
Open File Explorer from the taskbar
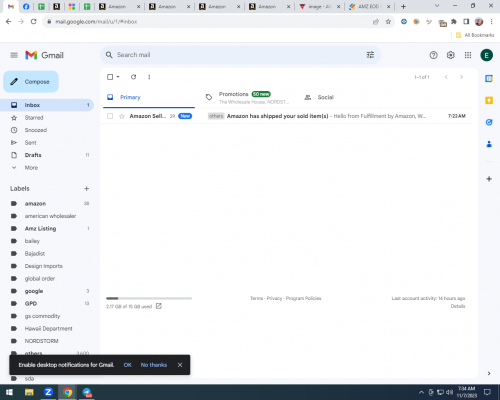click(29, 392)
